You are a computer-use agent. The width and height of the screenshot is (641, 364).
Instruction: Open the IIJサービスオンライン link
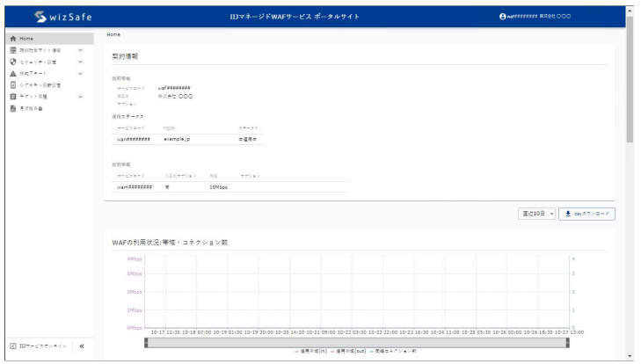[x=38, y=346]
